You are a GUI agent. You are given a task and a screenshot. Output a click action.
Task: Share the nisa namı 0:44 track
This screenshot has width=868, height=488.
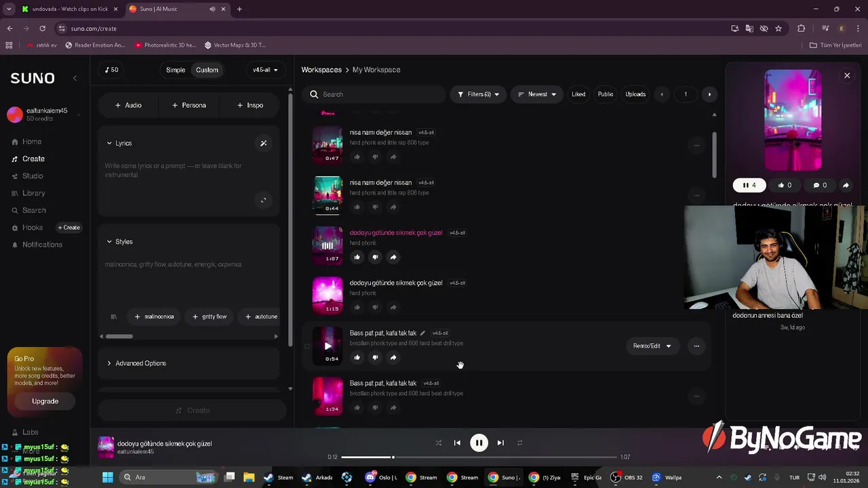(x=393, y=207)
